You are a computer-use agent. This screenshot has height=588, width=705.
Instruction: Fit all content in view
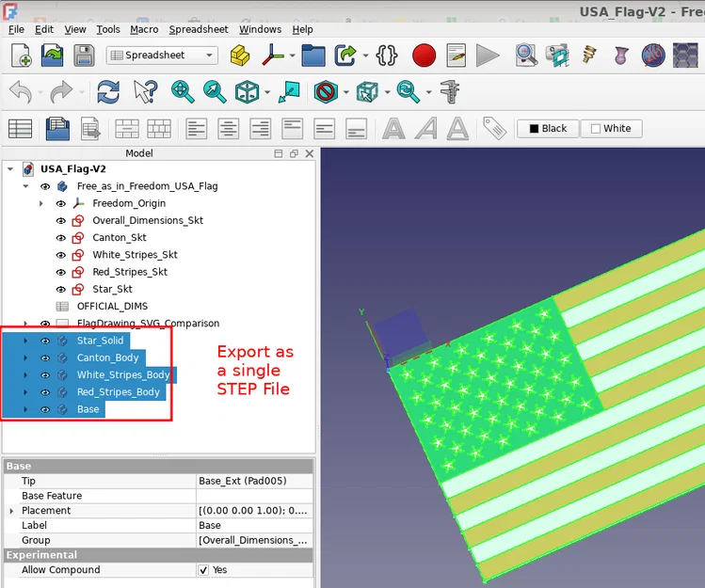point(183,91)
